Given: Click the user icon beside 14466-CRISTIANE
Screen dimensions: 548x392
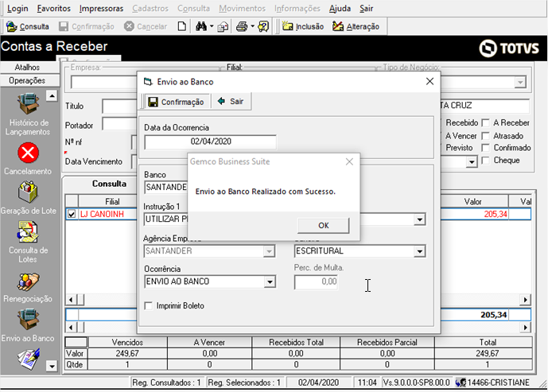Looking at the screenshot, I should pos(461,382).
